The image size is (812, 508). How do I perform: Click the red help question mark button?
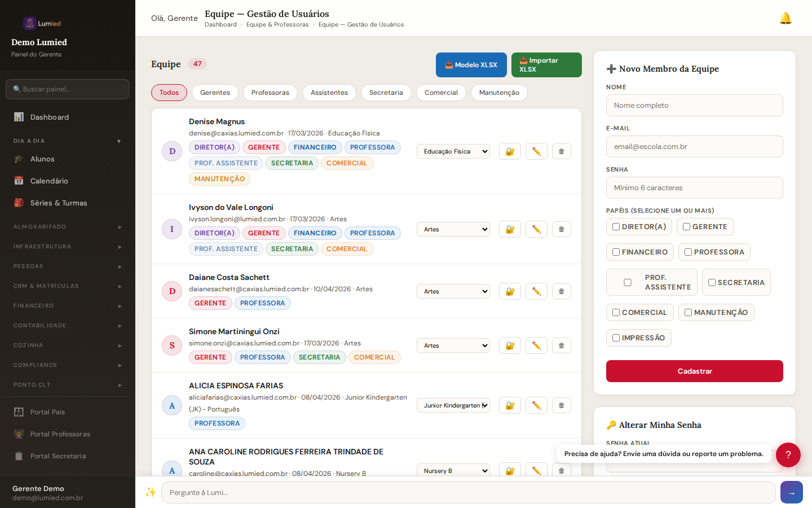pos(788,454)
